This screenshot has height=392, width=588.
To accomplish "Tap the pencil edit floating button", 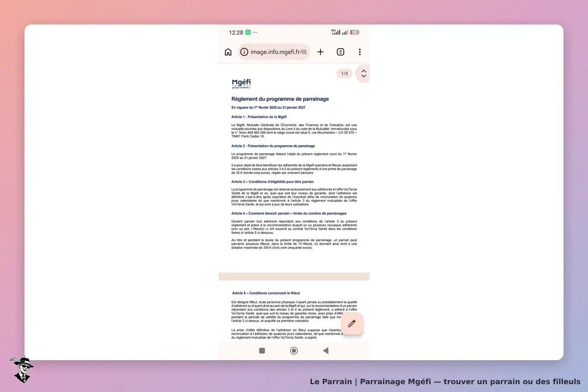I will tap(351, 323).
